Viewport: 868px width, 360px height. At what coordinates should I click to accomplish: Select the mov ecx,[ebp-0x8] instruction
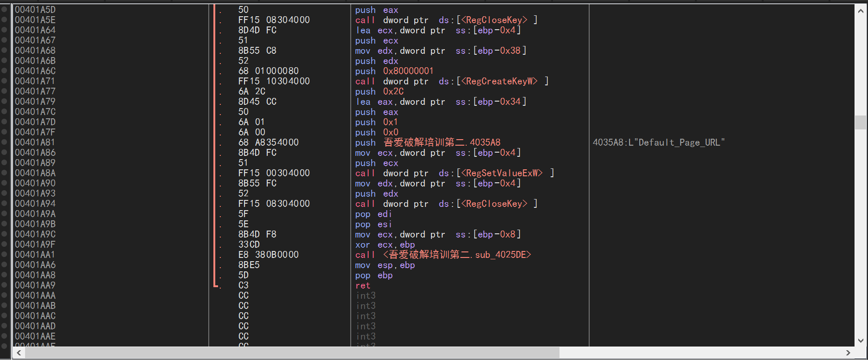pos(438,234)
